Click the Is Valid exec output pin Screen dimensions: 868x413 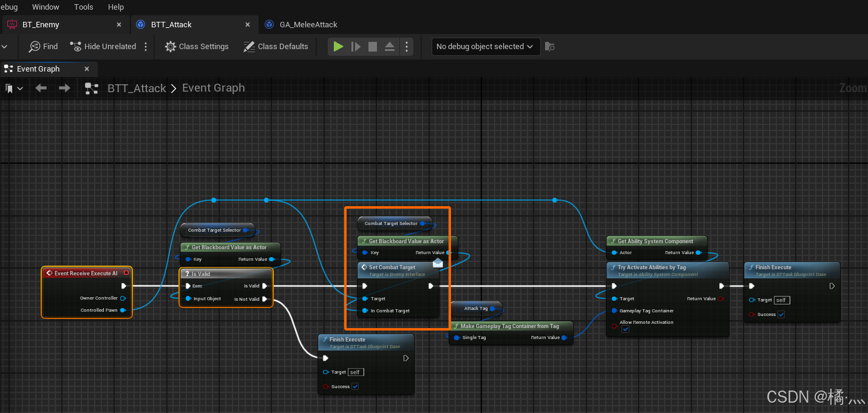pyautogui.click(x=265, y=286)
